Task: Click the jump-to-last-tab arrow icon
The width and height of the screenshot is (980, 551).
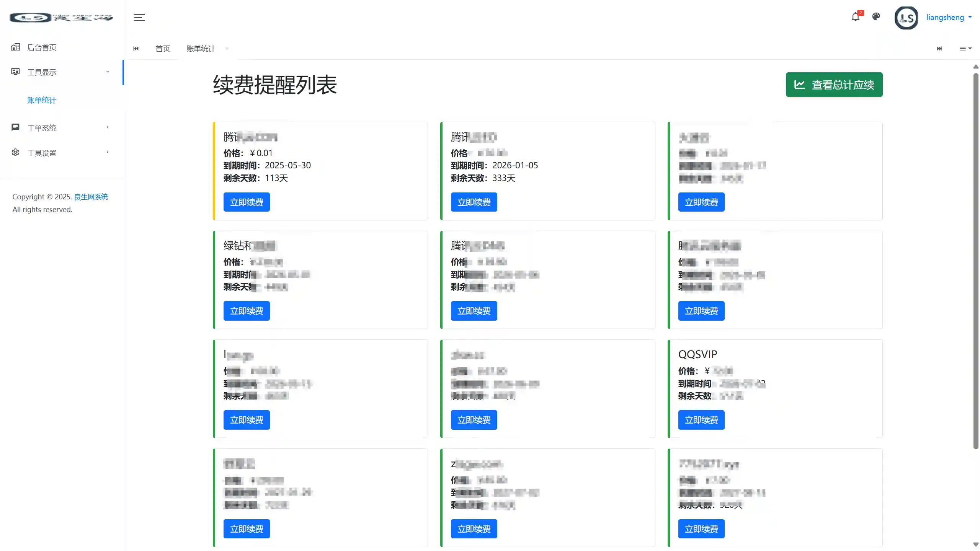Action: coord(940,49)
